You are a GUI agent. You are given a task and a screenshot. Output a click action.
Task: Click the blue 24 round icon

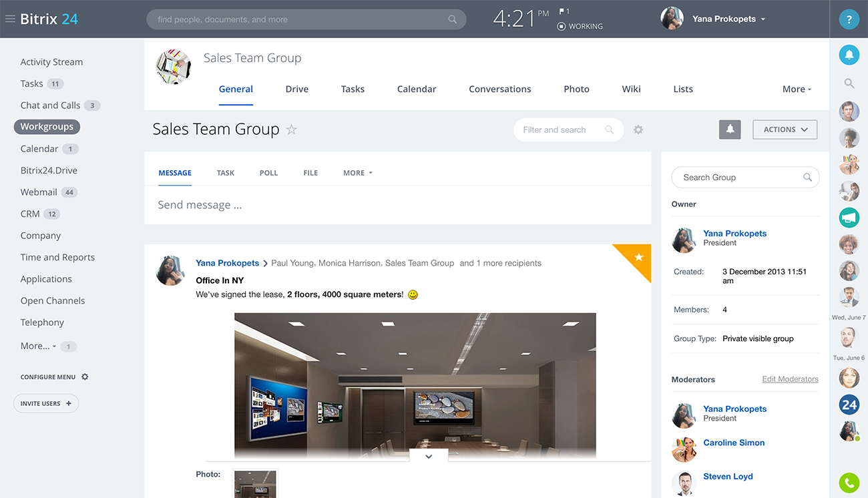849,405
